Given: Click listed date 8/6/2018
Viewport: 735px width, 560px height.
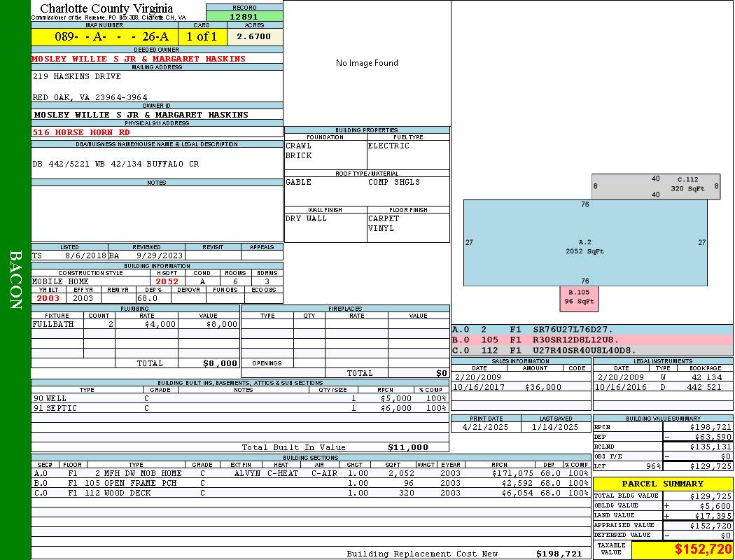Looking at the screenshot, I should coord(85,255).
